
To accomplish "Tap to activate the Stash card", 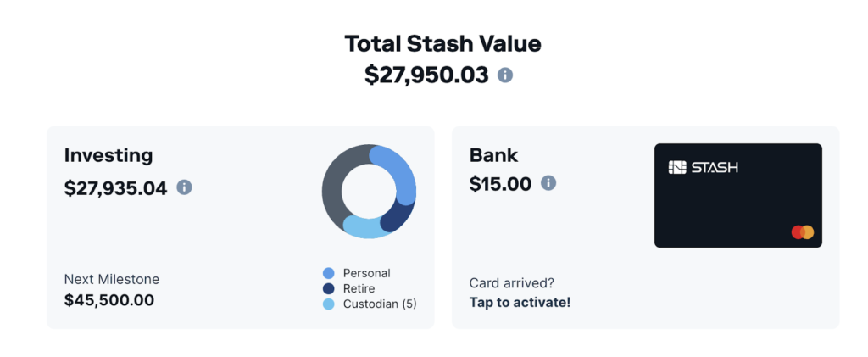I will 520,302.
